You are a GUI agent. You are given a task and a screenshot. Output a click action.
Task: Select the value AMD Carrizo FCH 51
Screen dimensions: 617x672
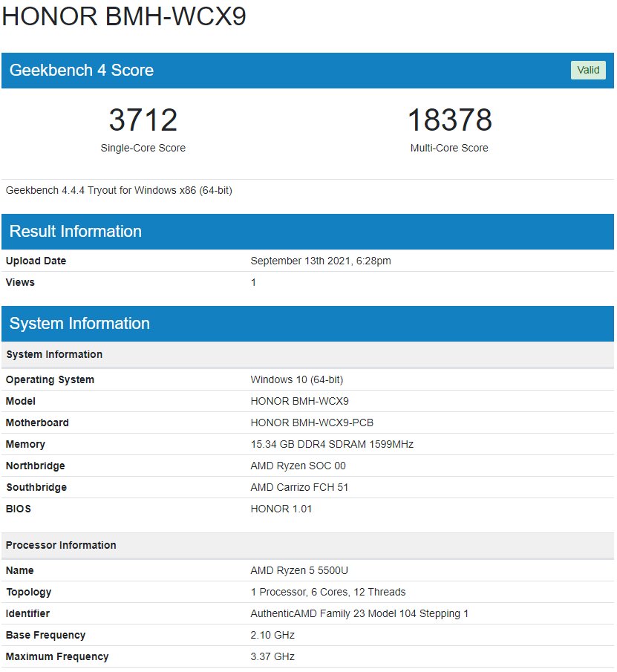299,487
